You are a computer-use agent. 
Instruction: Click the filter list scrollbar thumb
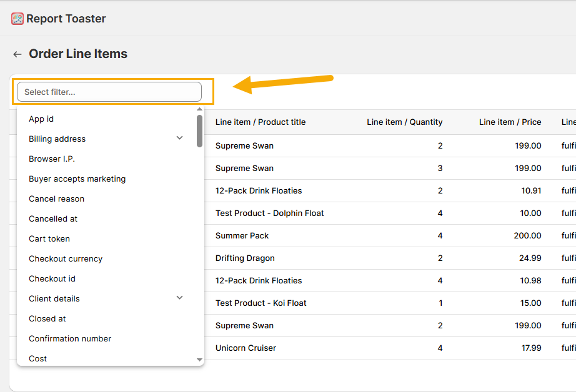point(199,130)
